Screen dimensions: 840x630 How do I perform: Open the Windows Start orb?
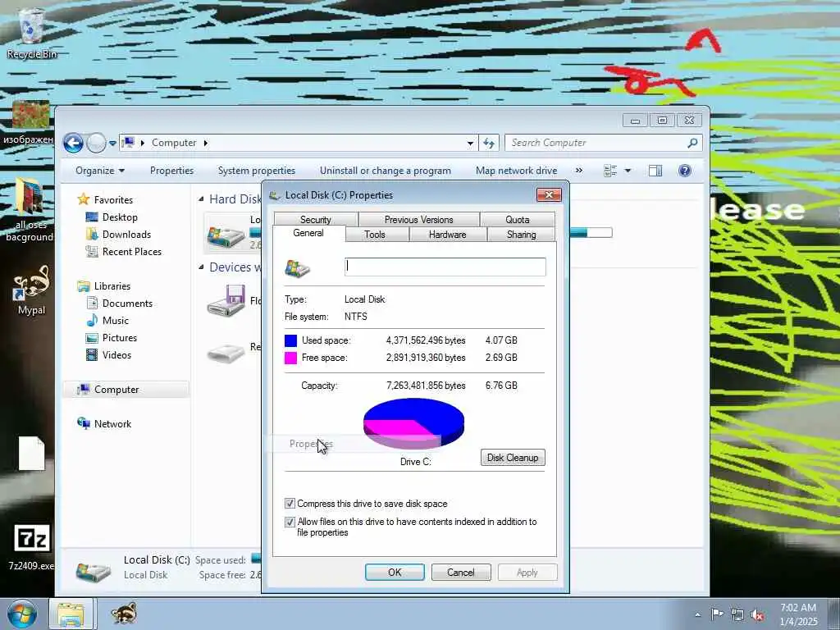[x=22, y=614]
